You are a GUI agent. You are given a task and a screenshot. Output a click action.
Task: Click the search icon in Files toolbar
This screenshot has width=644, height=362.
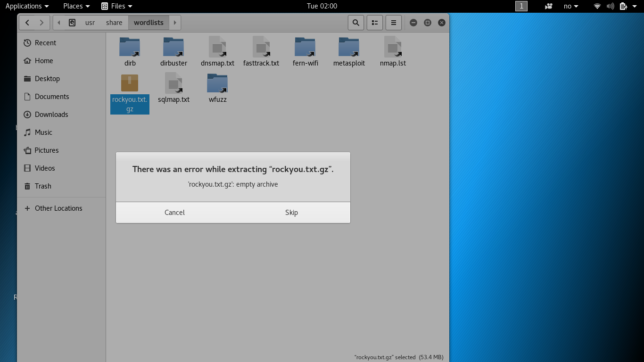(356, 23)
